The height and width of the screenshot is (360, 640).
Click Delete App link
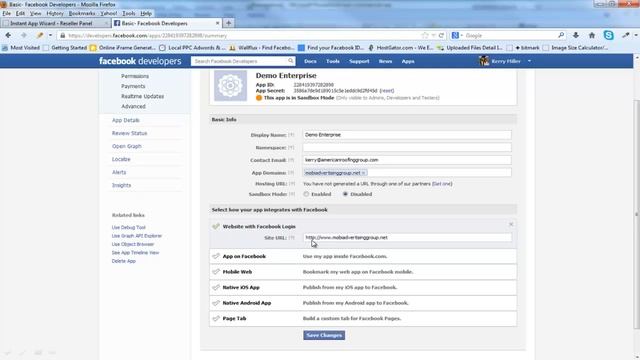click(124, 261)
